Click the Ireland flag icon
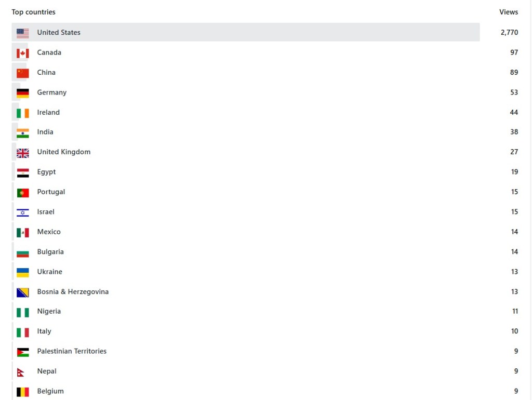This screenshot has height=400, width=532. click(22, 113)
